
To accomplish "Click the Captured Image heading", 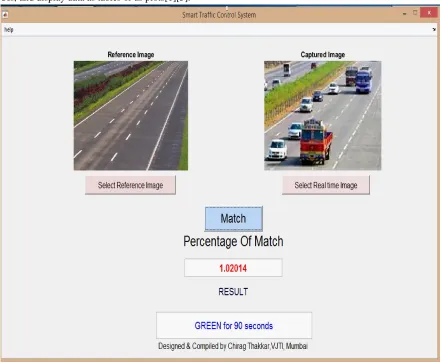I will tap(322, 55).
